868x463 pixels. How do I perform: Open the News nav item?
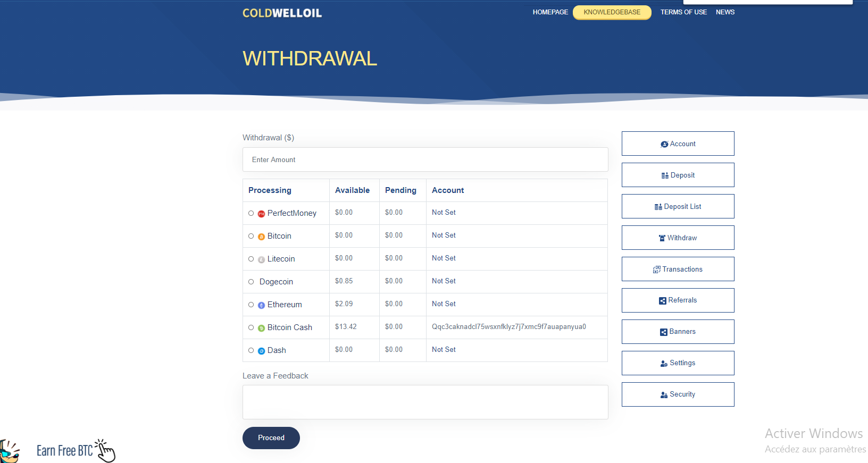pos(725,12)
